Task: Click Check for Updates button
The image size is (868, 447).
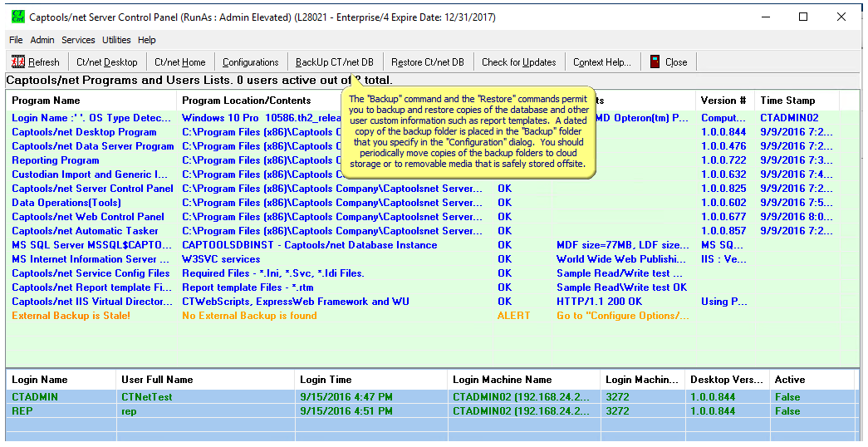Action: pyautogui.click(x=518, y=62)
